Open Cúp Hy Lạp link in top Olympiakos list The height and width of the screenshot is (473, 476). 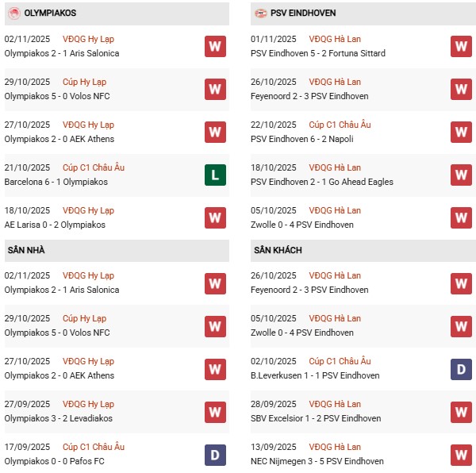click(84, 82)
